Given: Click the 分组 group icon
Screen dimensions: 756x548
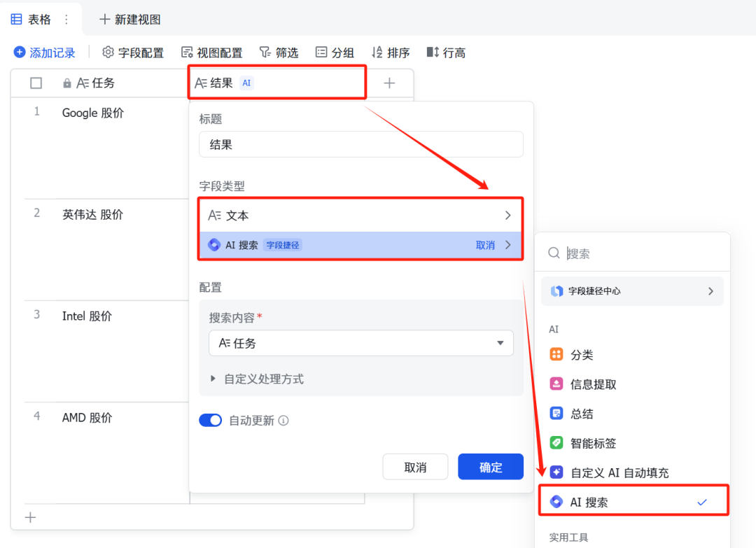Looking at the screenshot, I should [321, 52].
